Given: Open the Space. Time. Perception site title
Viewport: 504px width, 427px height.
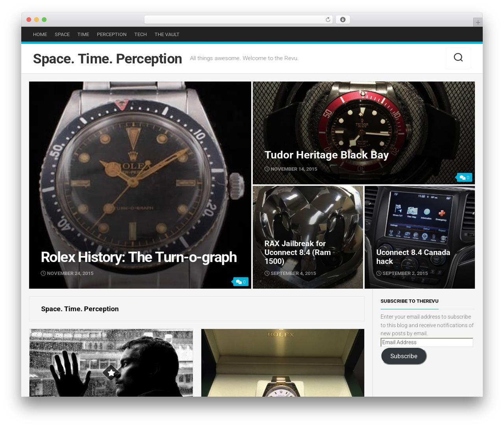Looking at the screenshot, I should [107, 59].
